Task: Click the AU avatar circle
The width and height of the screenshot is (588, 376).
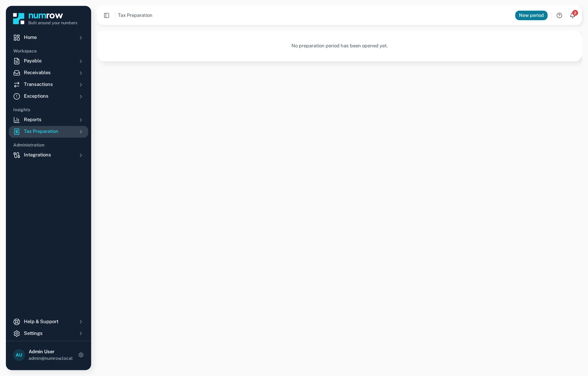Action: click(x=19, y=355)
